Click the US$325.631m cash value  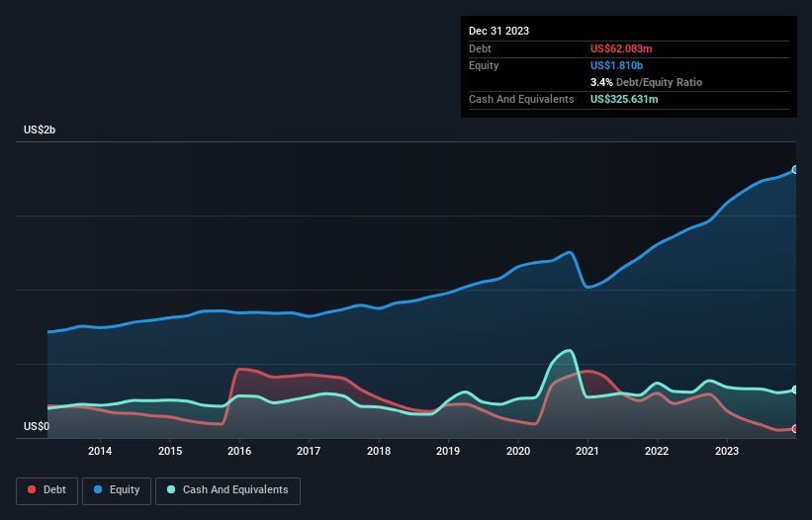coord(624,99)
